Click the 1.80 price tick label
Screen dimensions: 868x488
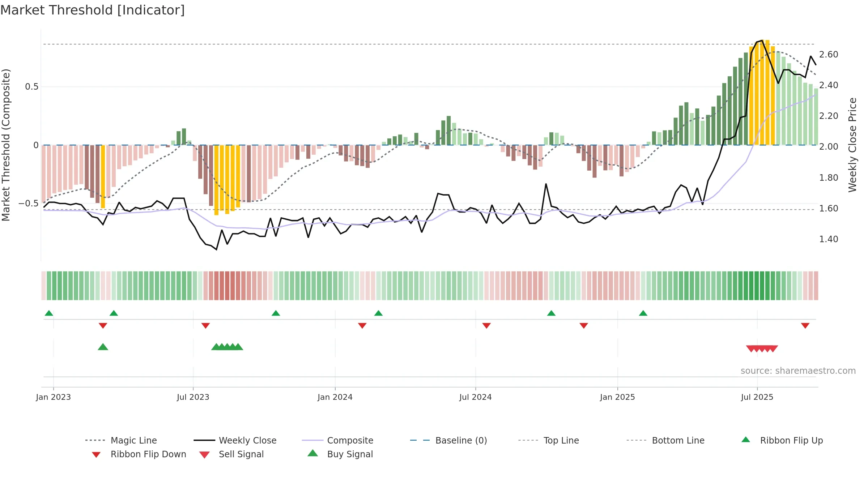[829, 178]
